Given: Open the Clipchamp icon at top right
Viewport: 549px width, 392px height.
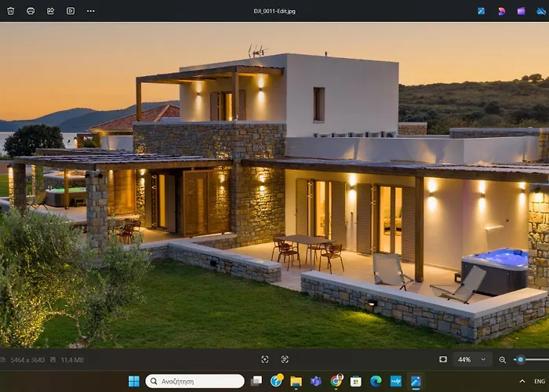Looking at the screenshot, I should (521, 11).
